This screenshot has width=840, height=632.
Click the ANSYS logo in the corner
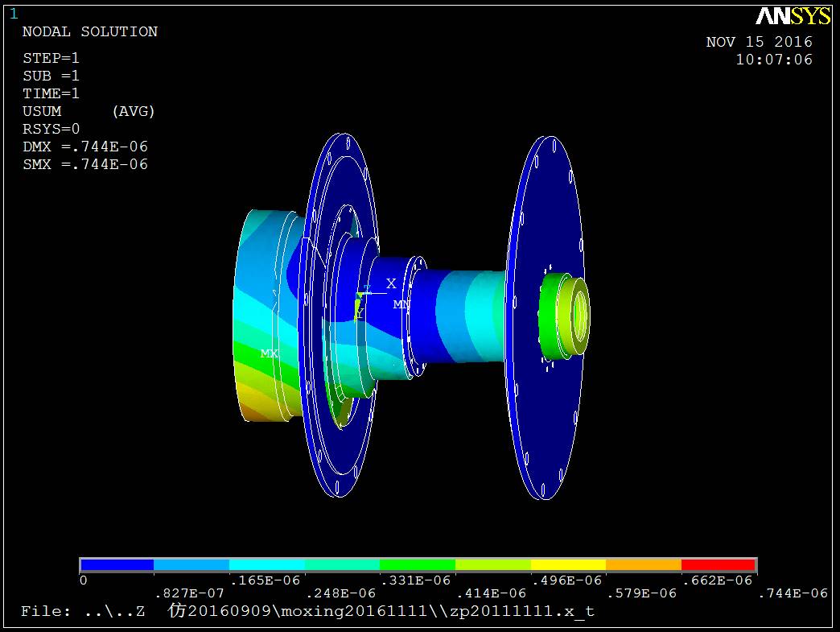(793, 16)
